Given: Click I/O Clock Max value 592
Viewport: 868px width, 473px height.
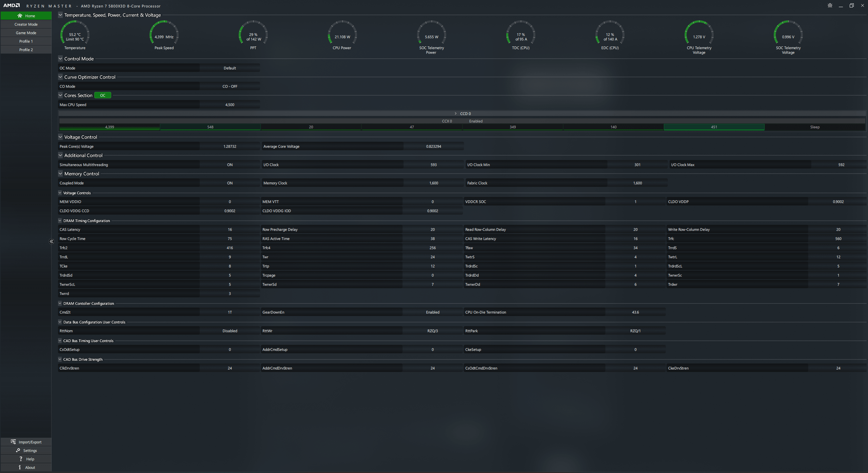Looking at the screenshot, I should (x=841, y=165).
